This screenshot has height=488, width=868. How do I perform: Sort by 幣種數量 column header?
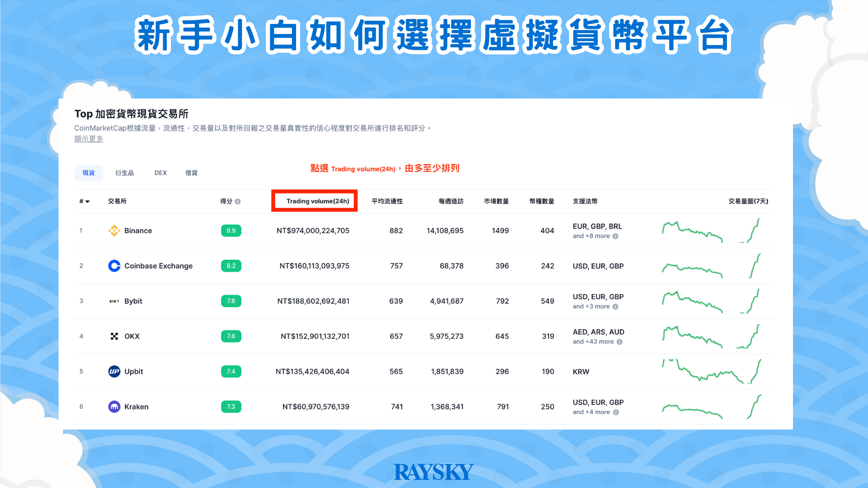coord(542,201)
